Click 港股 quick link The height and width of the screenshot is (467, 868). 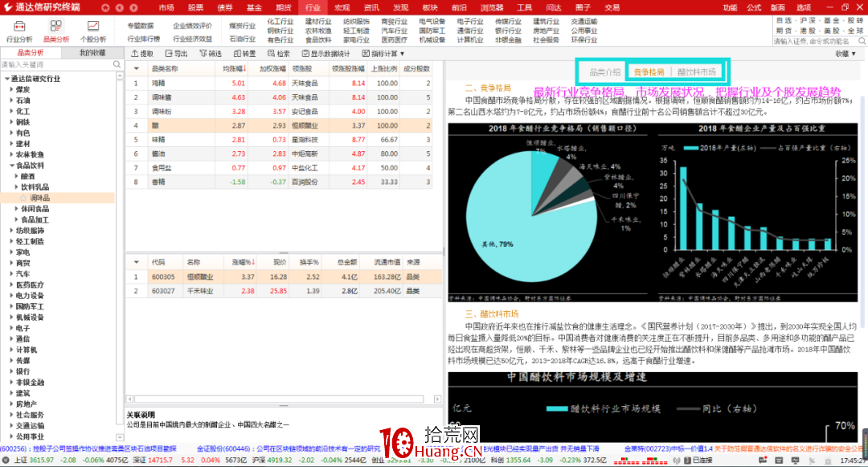click(808, 31)
